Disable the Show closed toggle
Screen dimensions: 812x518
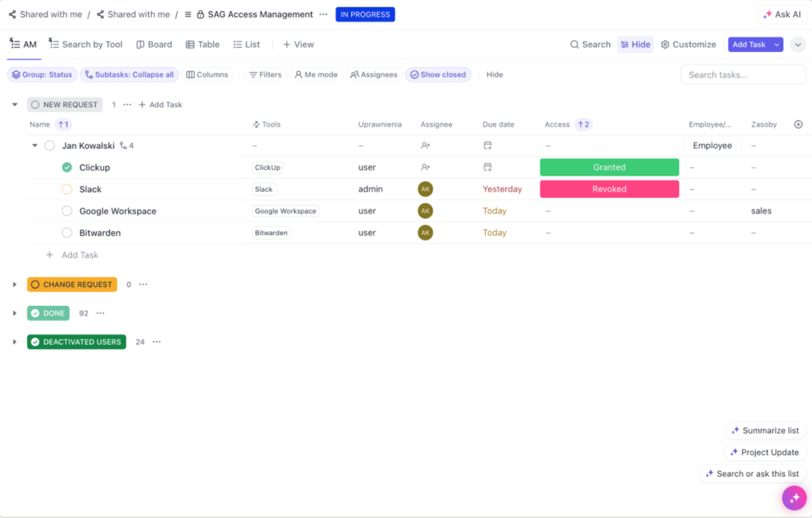click(438, 74)
